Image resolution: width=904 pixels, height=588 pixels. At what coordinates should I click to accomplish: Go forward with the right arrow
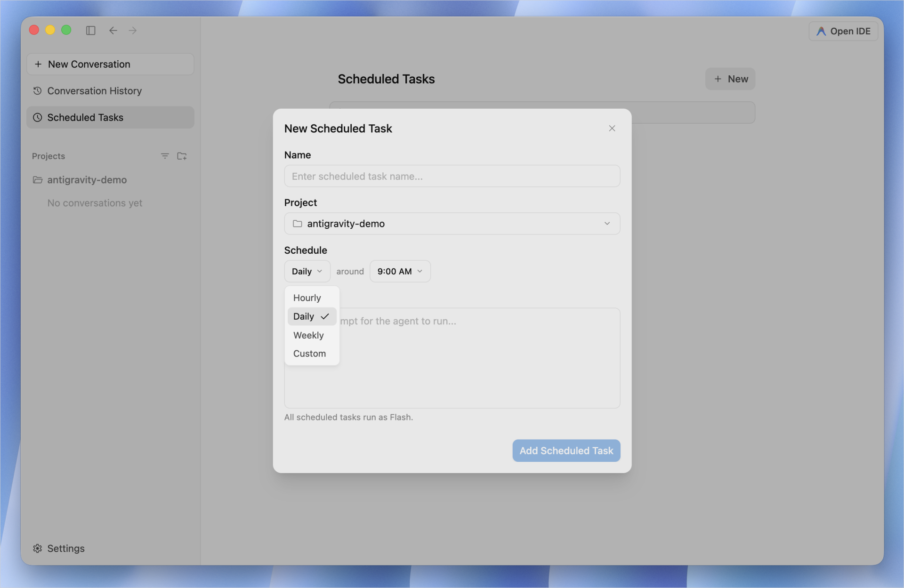[x=133, y=31]
